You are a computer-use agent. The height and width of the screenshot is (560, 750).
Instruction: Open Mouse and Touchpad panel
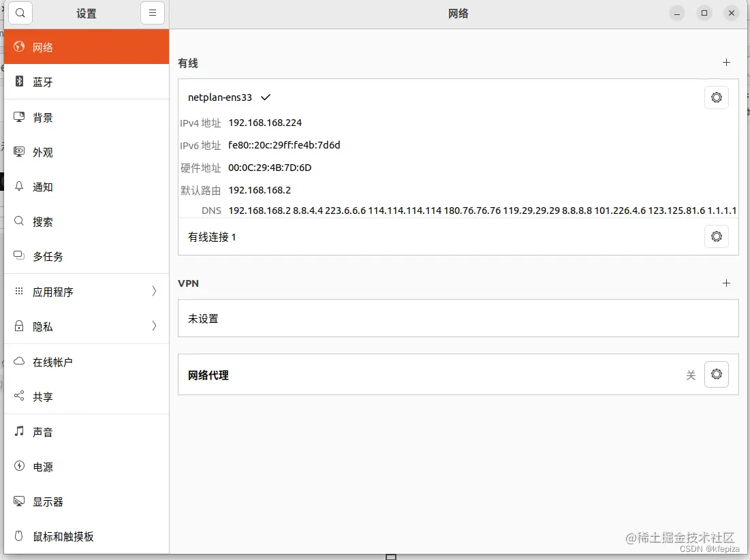(87, 536)
